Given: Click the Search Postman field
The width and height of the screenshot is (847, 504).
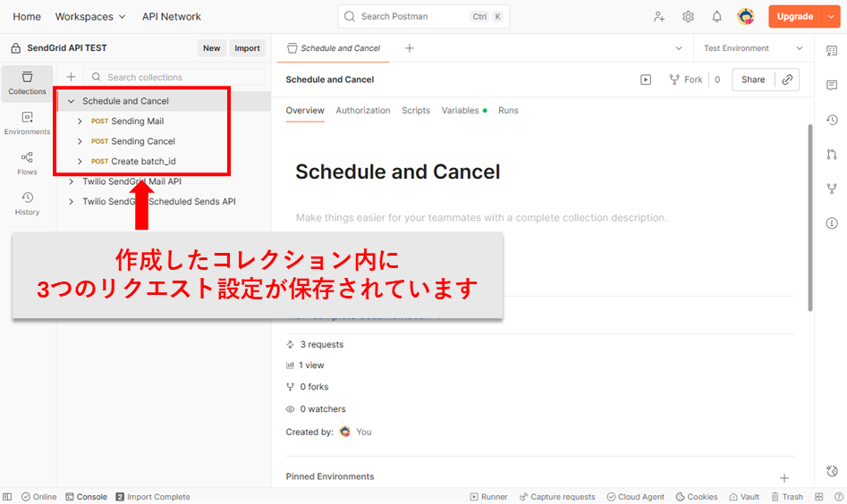Looking at the screenshot, I should pos(424,17).
